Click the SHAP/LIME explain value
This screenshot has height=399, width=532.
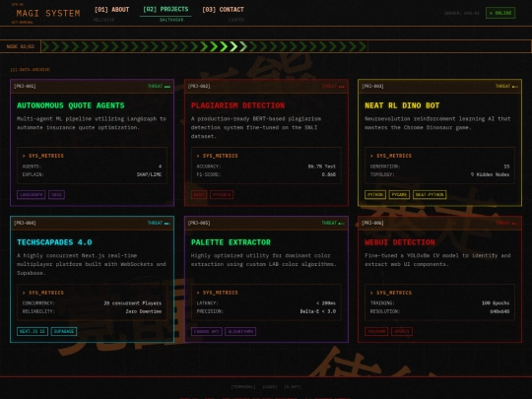[x=149, y=174]
